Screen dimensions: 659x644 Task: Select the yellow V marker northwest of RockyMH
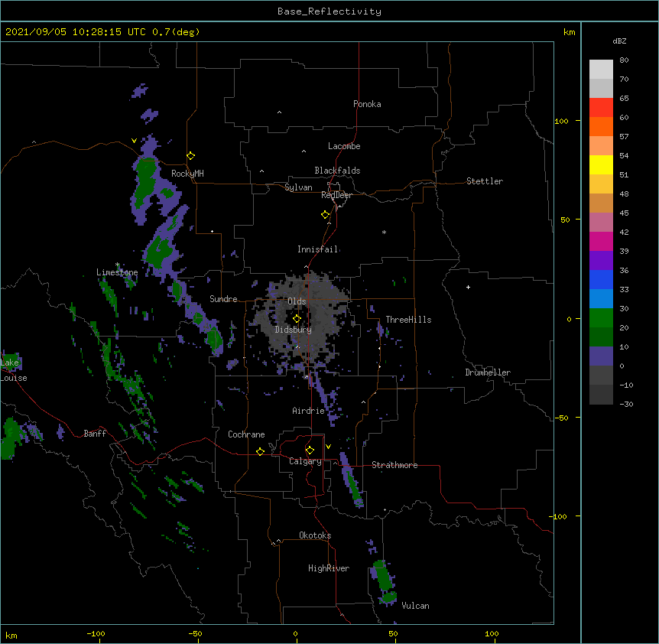[x=134, y=141]
